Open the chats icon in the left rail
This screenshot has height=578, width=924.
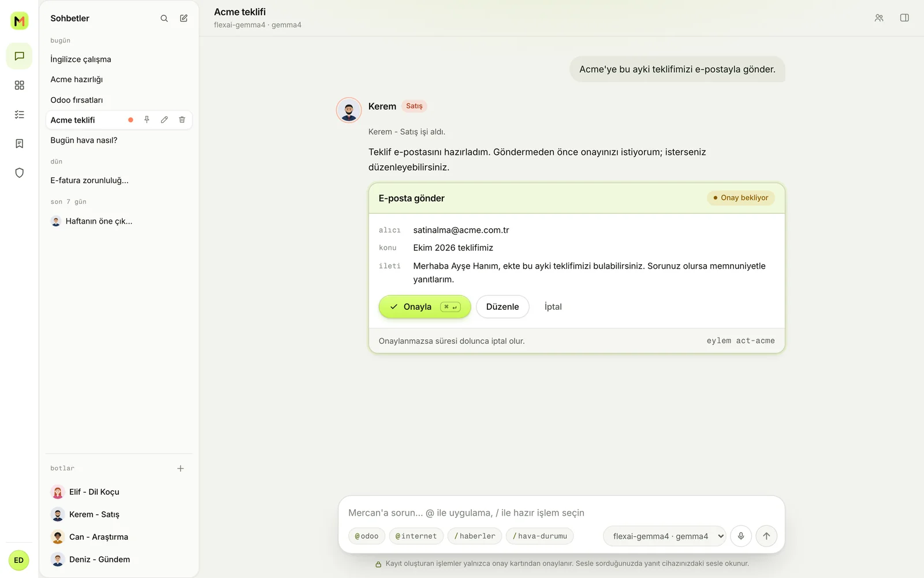(x=19, y=56)
